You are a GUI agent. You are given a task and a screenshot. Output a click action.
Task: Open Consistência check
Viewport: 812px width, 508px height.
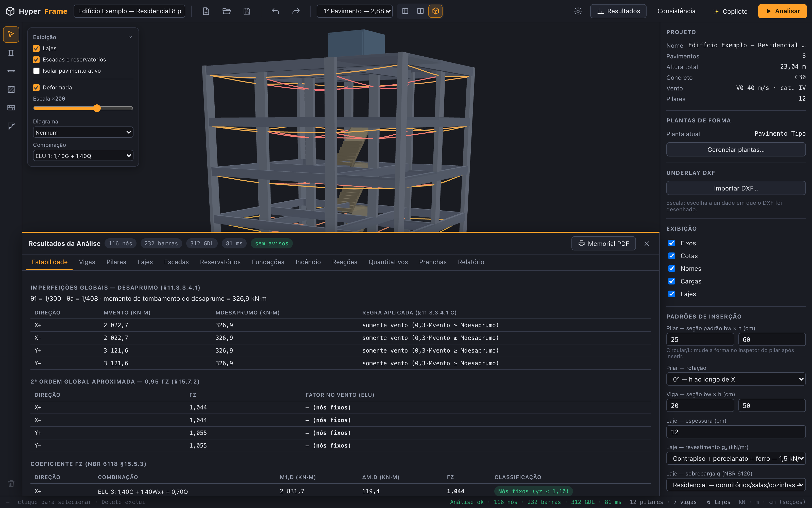click(x=676, y=11)
